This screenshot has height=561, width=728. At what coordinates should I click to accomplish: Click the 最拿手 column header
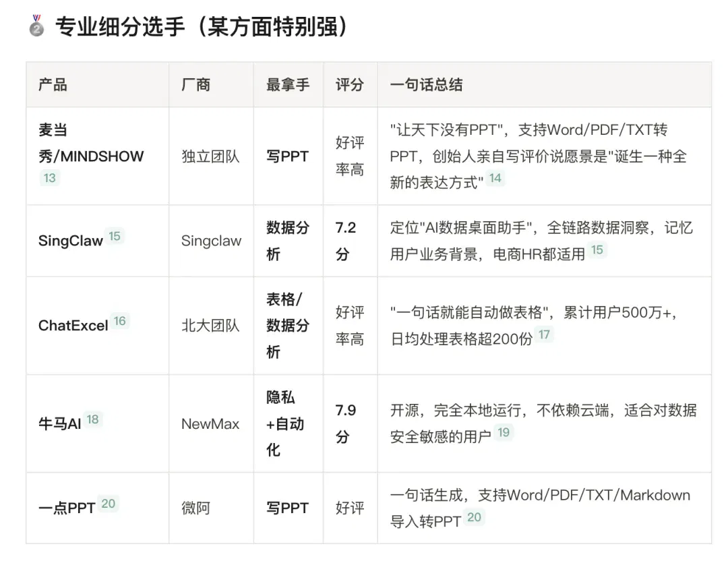[288, 84]
